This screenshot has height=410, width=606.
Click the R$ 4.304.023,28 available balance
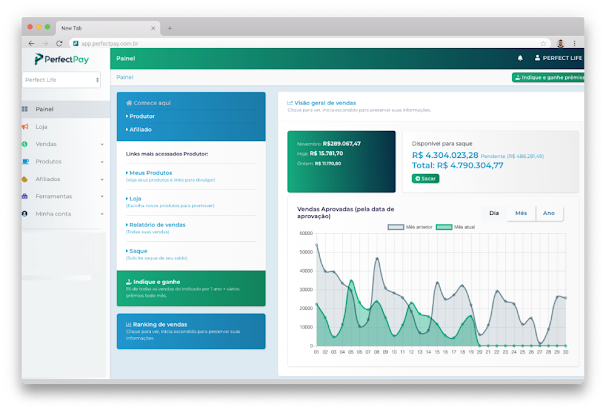pos(445,155)
